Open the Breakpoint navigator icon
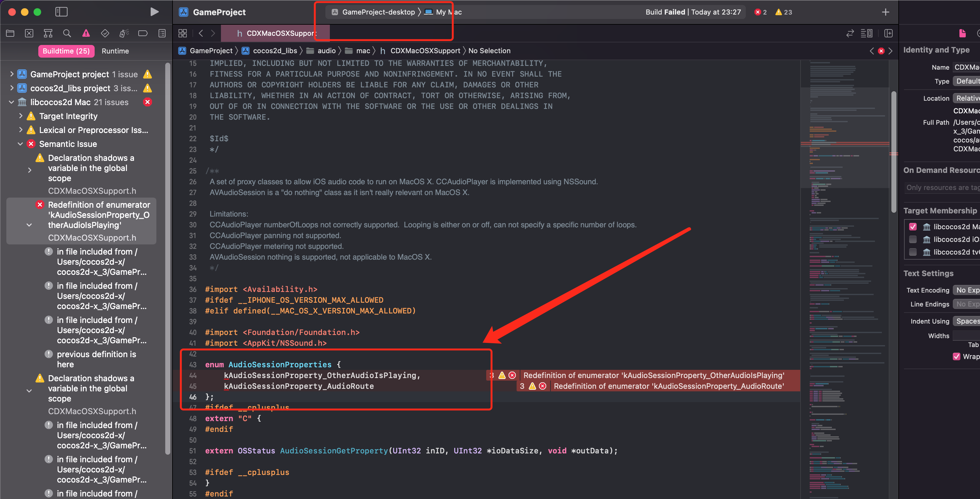This screenshot has height=499, width=980. coord(143,34)
